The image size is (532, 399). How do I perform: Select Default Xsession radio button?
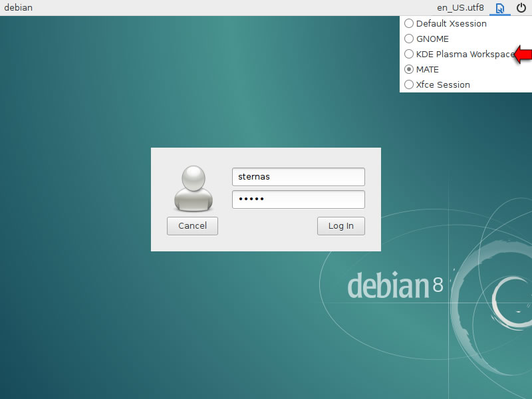pos(409,23)
